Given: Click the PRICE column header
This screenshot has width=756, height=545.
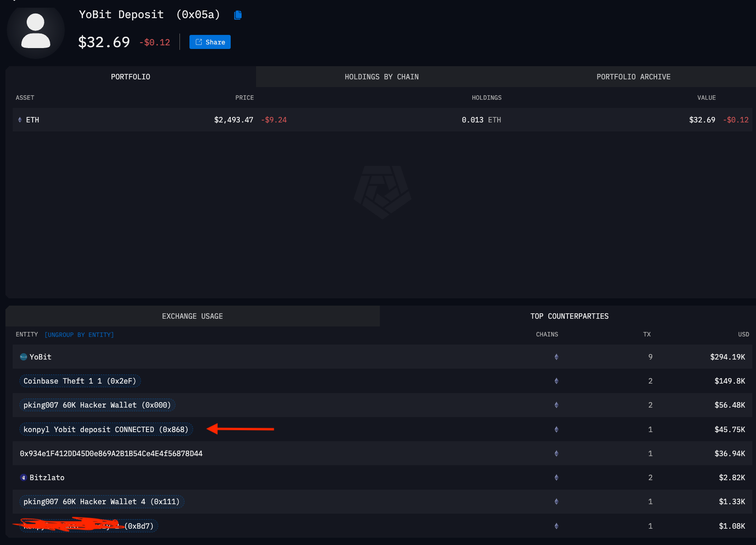Looking at the screenshot, I should tap(244, 97).
